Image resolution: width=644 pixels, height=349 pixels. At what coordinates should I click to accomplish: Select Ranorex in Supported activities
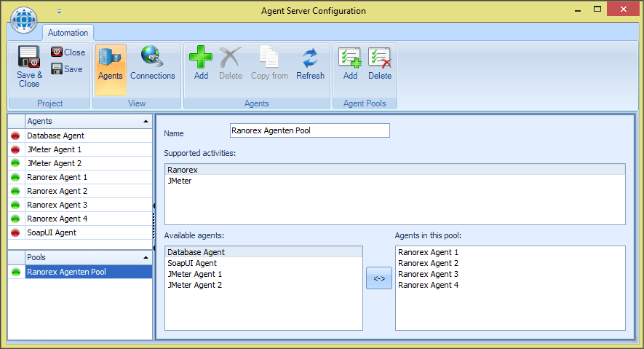pos(395,170)
